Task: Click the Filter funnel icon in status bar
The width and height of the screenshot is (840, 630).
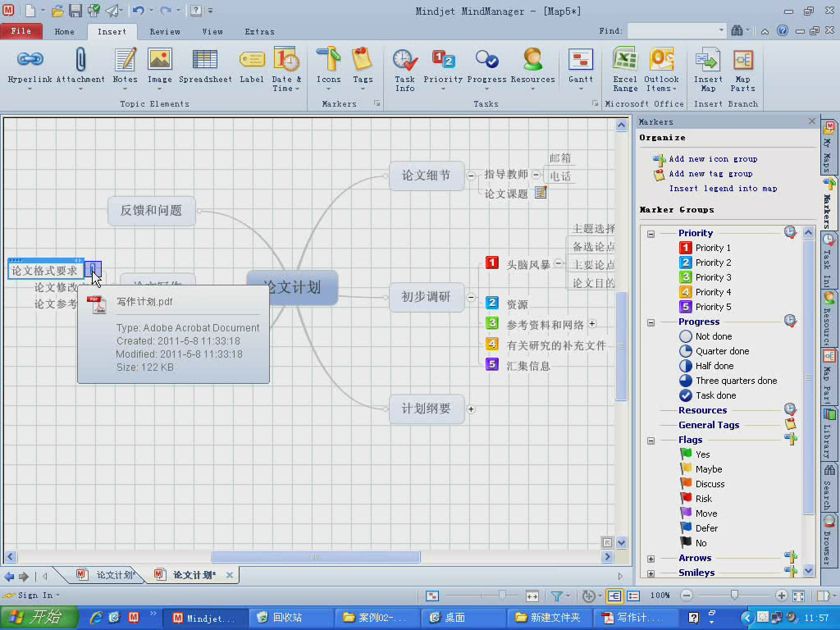Action: 557,596
